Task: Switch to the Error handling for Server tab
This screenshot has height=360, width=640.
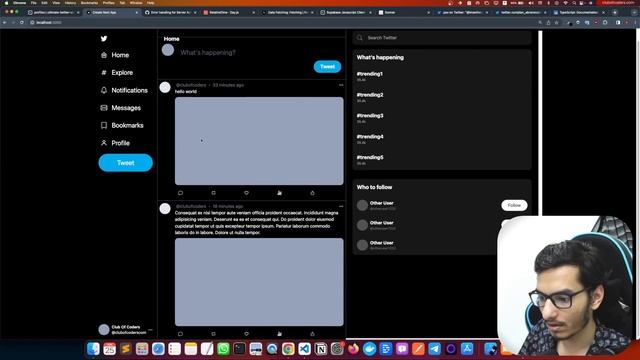Action: 170,13
